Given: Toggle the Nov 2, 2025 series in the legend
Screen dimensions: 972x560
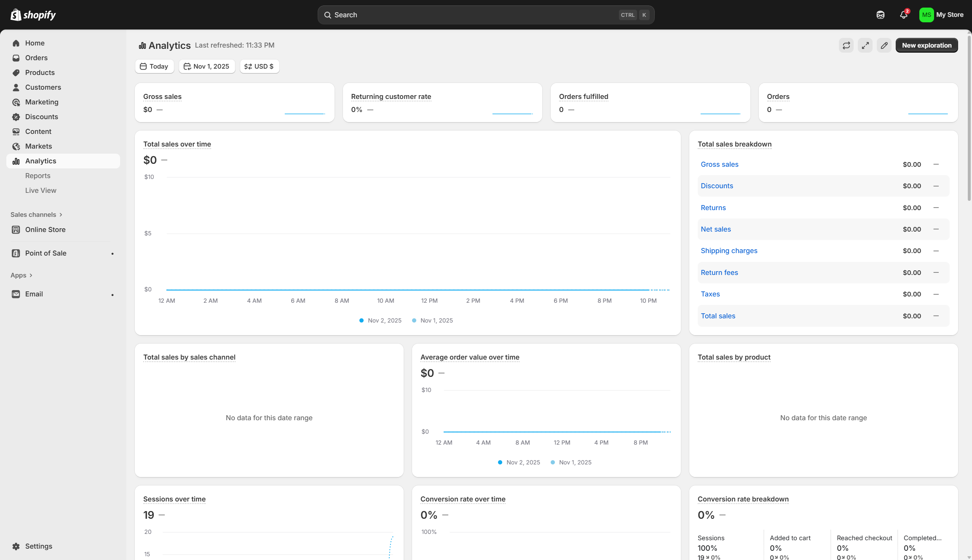Looking at the screenshot, I should (380, 320).
